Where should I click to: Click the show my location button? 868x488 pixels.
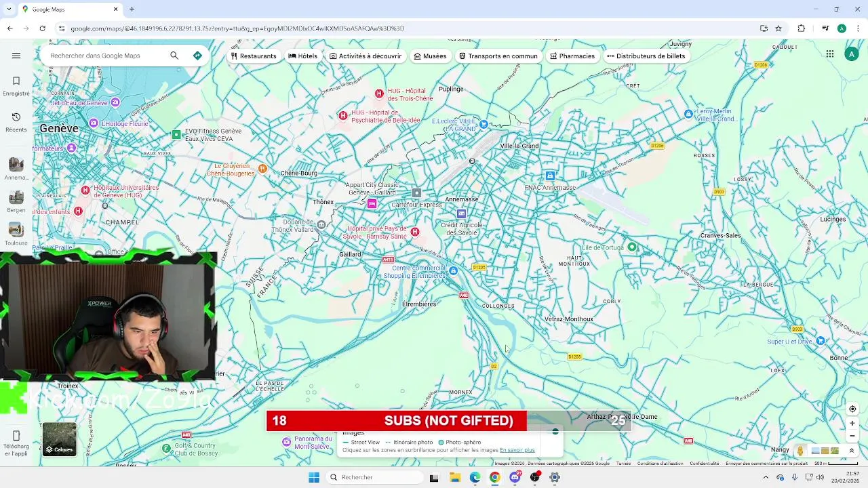[x=852, y=409]
